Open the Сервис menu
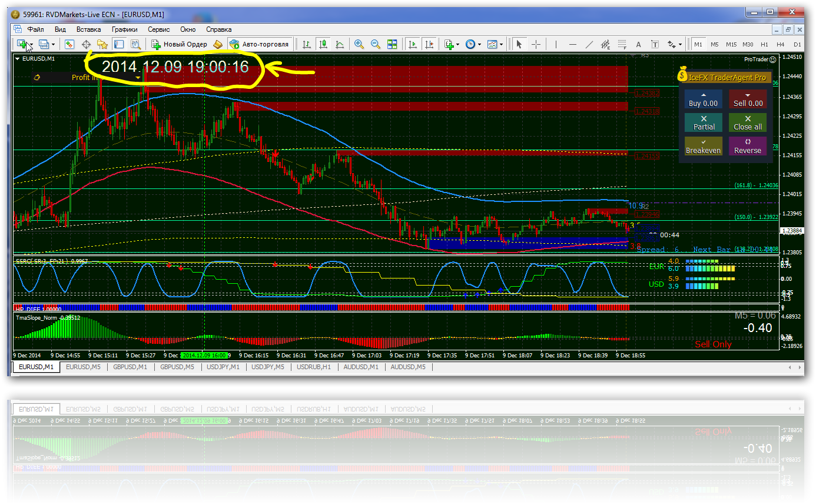 pos(159,29)
